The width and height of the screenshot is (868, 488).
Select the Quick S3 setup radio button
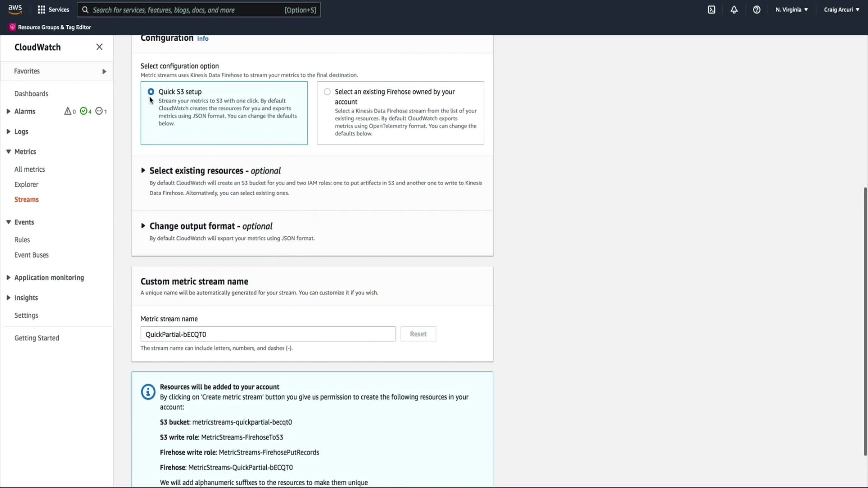151,92
